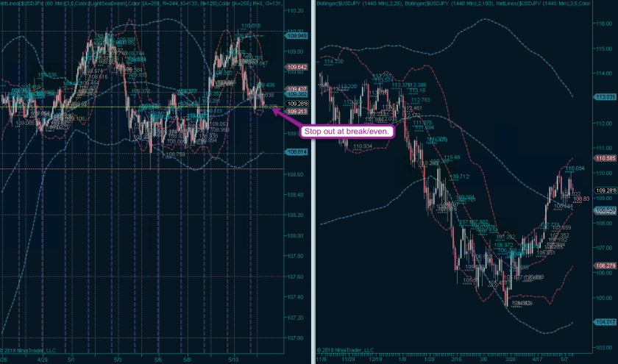Click the 110.018 swing high label on the 60 Min chart

tap(251, 26)
